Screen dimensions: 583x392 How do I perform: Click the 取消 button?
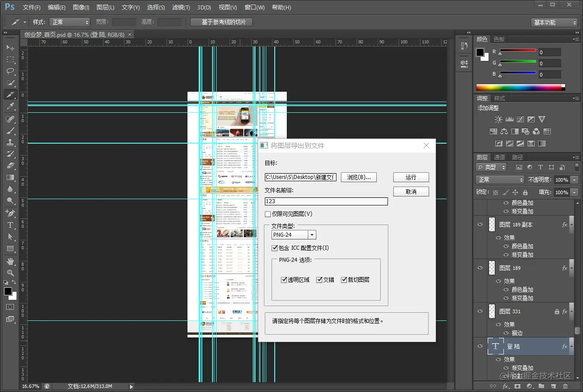click(x=411, y=192)
